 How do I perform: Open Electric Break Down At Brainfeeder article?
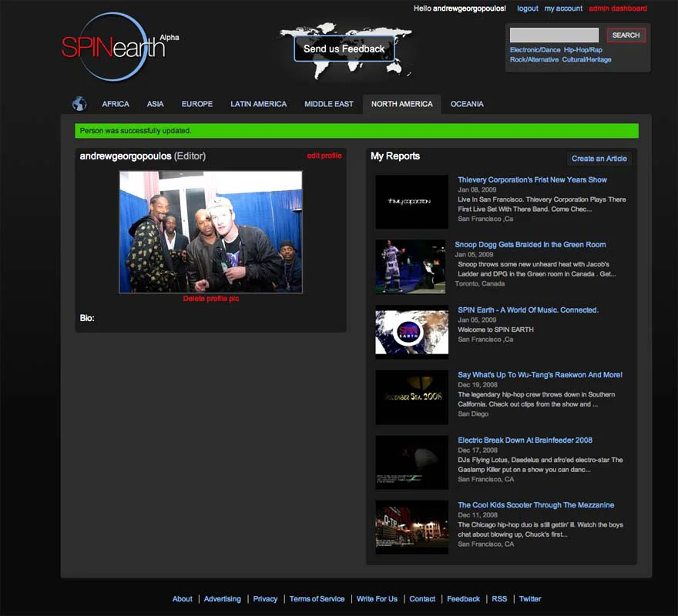coord(525,440)
